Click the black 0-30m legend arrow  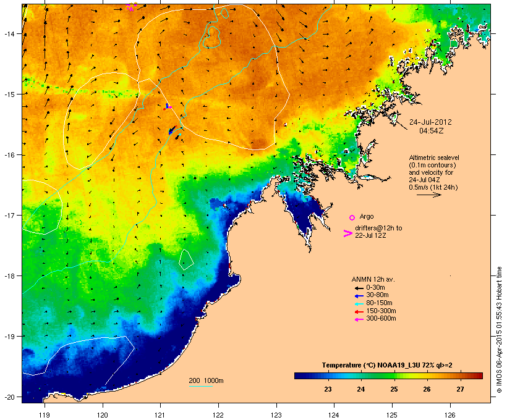[359, 288]
